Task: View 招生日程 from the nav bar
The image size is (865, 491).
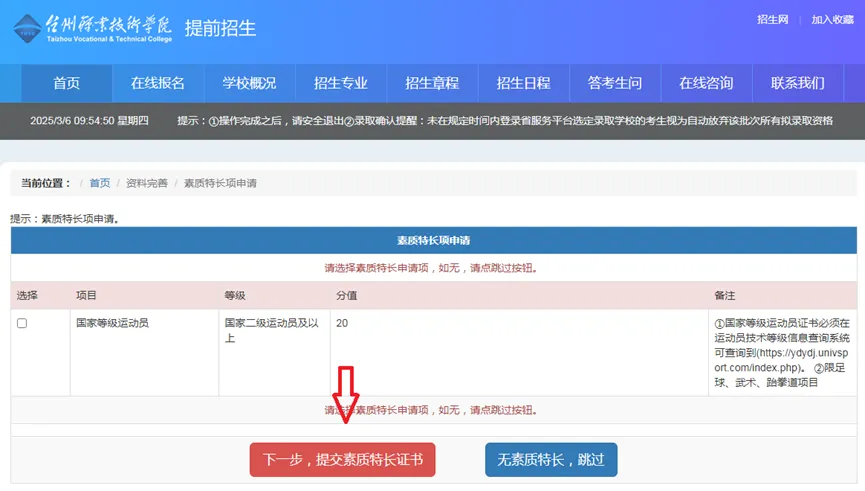Action: point(523,83)
